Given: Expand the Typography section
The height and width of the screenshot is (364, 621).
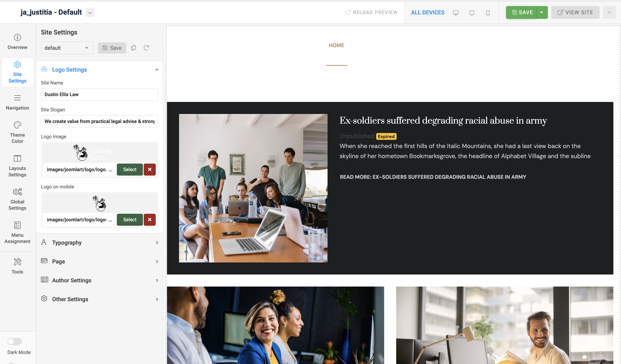Looking at the screenshot, I should [x=99, y=243].
